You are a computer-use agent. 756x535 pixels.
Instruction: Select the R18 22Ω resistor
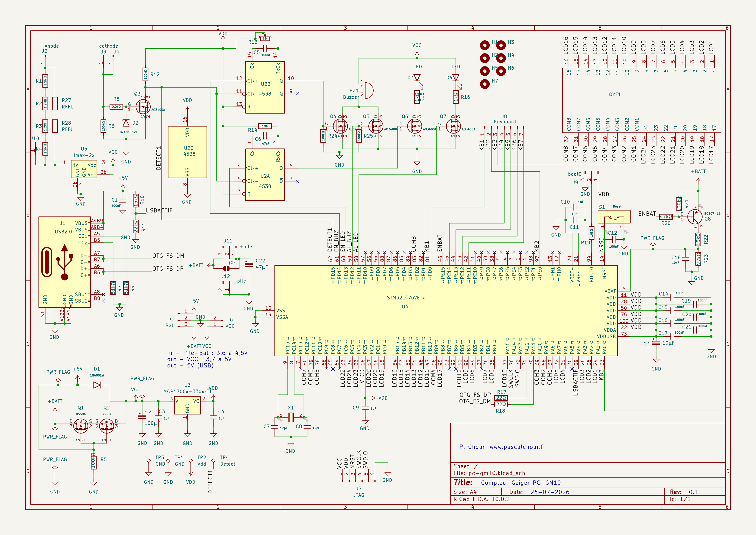501,405
